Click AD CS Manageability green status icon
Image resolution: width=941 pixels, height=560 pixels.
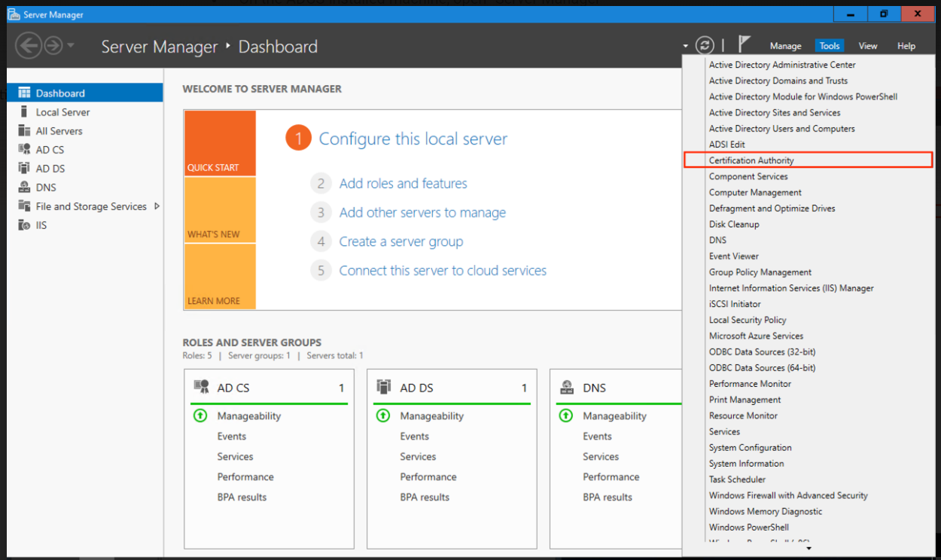click(200, 415)
